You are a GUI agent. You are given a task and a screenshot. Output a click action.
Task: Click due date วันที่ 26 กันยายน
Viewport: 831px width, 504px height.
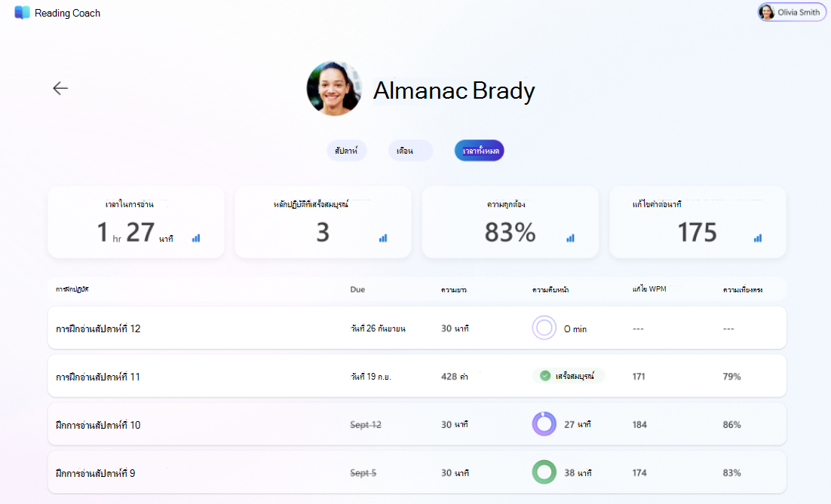click(378, 328)
